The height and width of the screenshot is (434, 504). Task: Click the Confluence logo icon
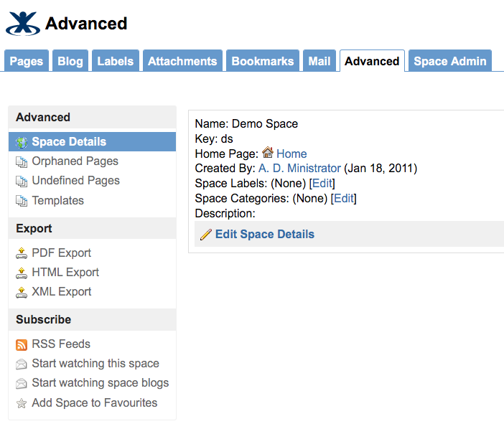click(x=23, y=24)
